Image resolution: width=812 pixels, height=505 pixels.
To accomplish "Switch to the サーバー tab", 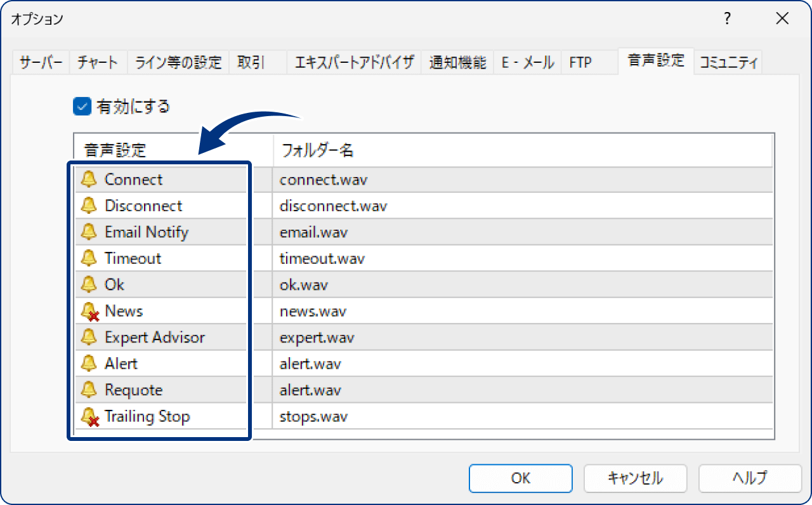I will coord(40,62).
